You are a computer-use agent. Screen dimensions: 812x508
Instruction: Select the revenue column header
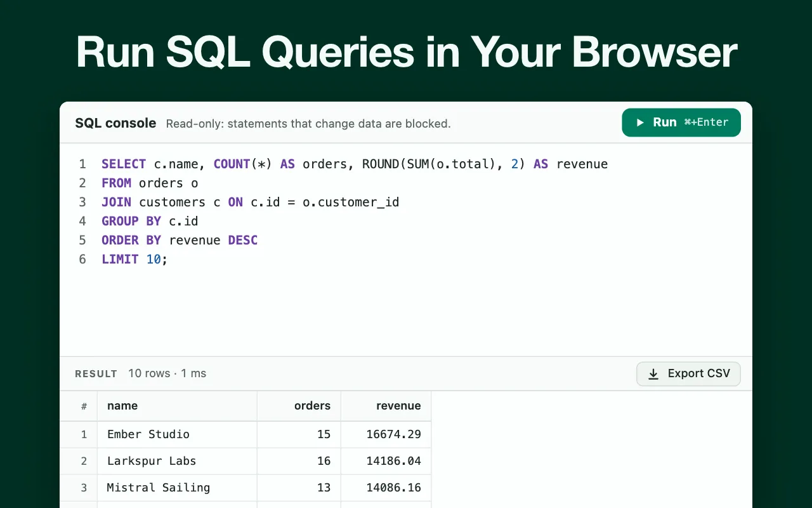coord(386,406)
